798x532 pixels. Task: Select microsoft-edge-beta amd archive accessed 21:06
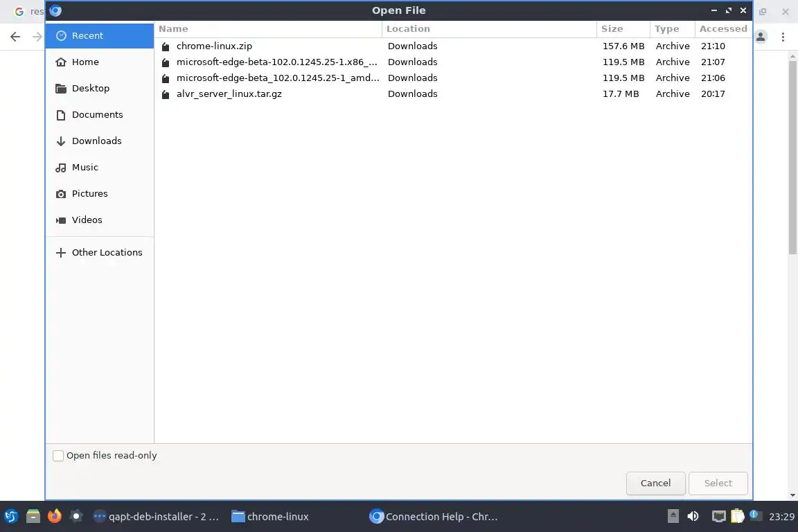[x=453, y=78]
